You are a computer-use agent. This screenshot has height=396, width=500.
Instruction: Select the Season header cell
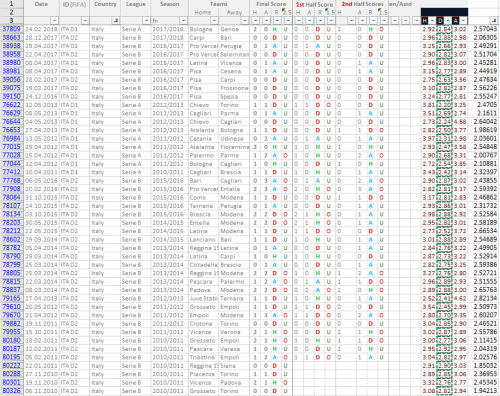click(170, 4)
